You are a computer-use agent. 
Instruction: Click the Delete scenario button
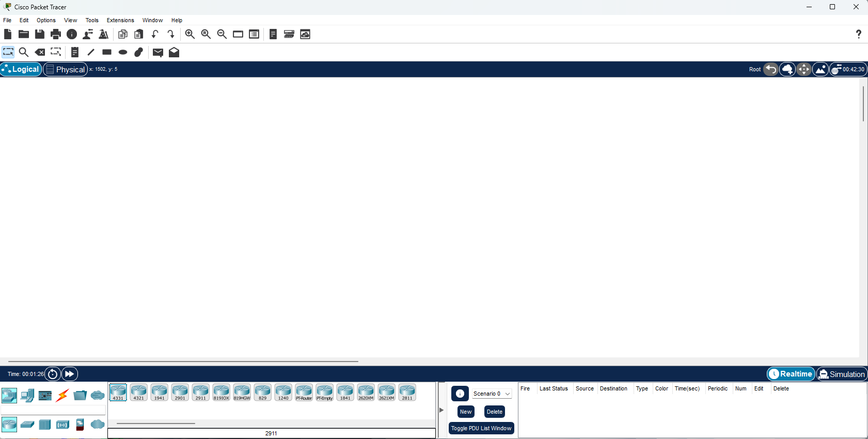click(495, 412)
